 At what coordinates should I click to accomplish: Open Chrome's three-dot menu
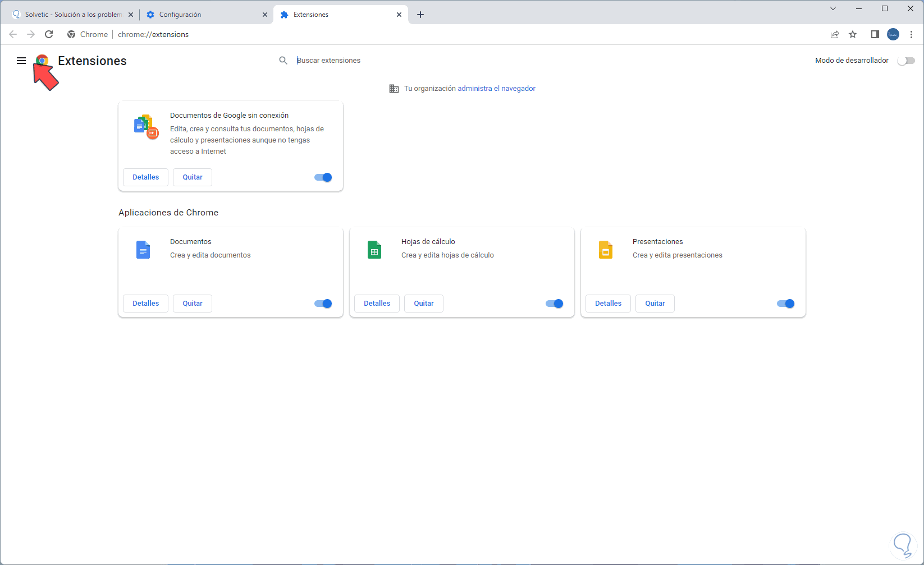(x=911, y=34)
